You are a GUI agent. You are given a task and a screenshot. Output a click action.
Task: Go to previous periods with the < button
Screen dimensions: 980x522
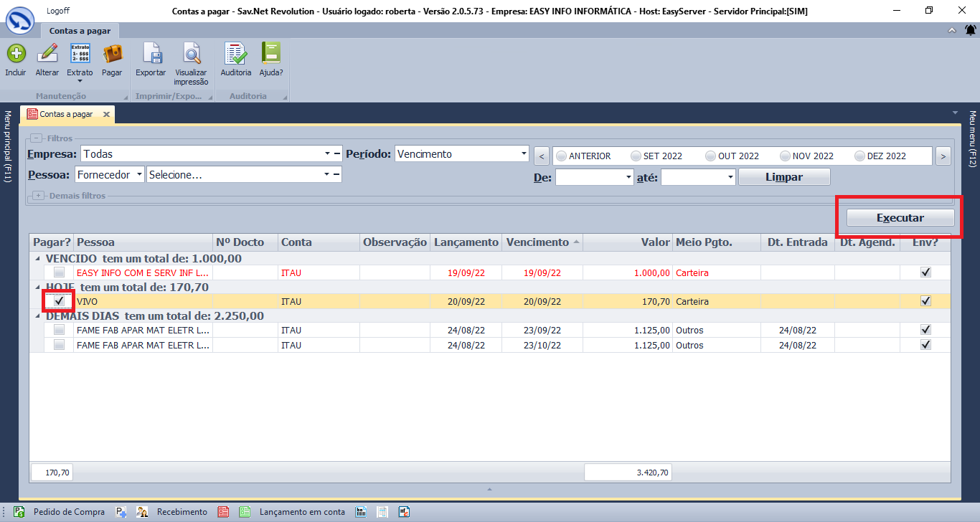point(542,156)
